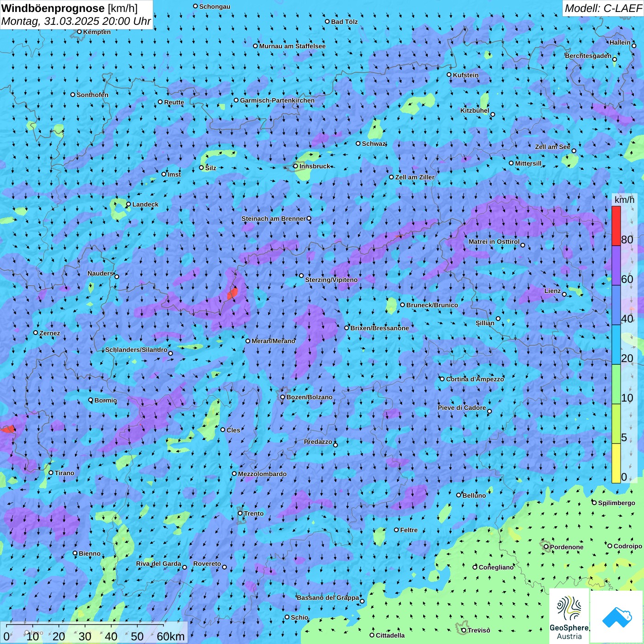Click the Predazzo label
The width and height of the screenshot is (644, 644).
click(x=318, y=442)
